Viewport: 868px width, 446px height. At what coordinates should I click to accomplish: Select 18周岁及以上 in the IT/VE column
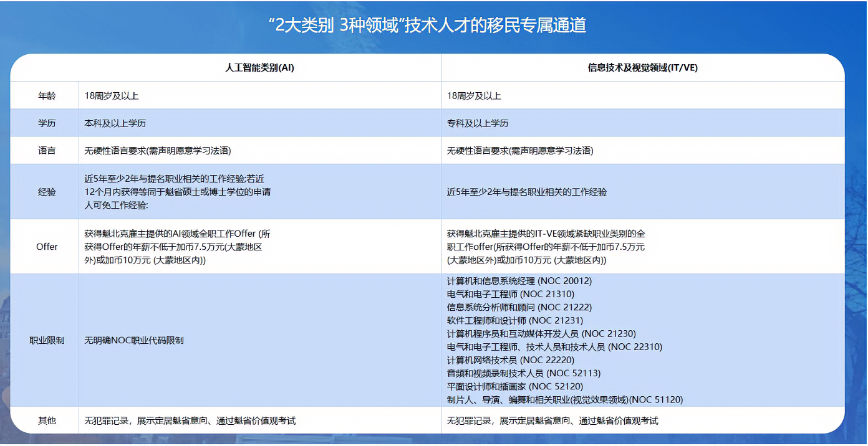[474, 96]
